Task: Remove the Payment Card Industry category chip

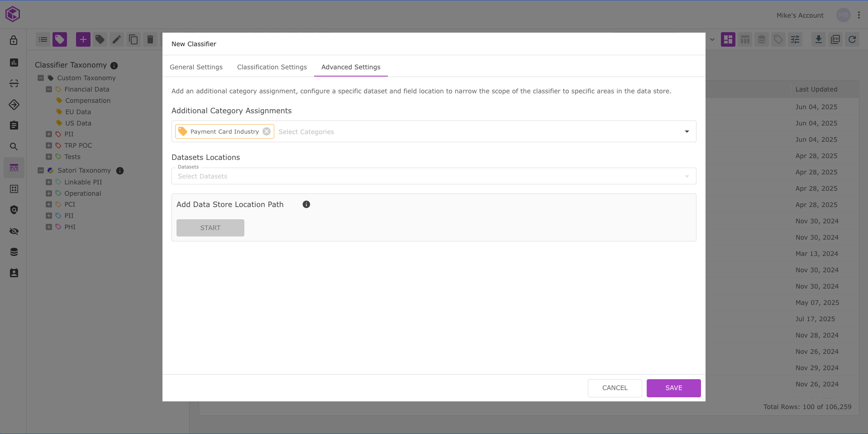Action: (267, 131)
